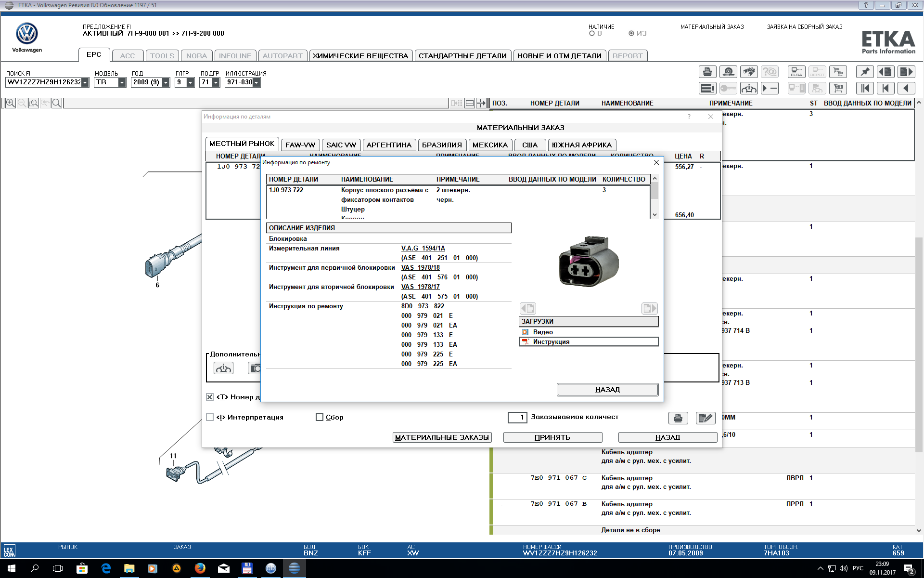Click the ordered quantity input field
The width and height of the screenshot is (924, 578).
[517, 418]
